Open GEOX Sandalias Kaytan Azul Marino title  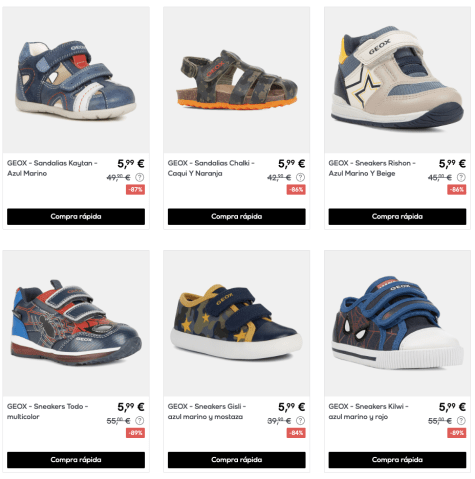52,168
